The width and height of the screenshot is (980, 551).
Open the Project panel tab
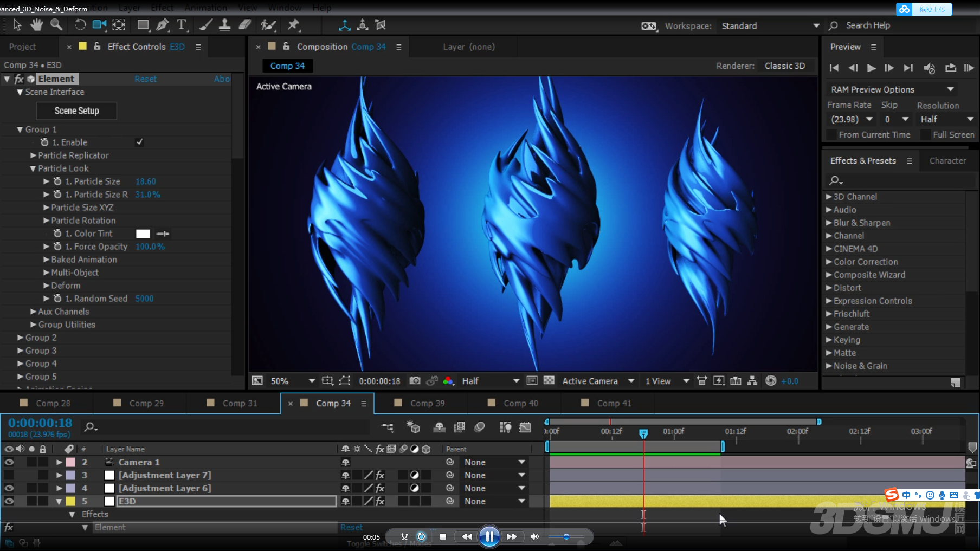tap(22, 47)
